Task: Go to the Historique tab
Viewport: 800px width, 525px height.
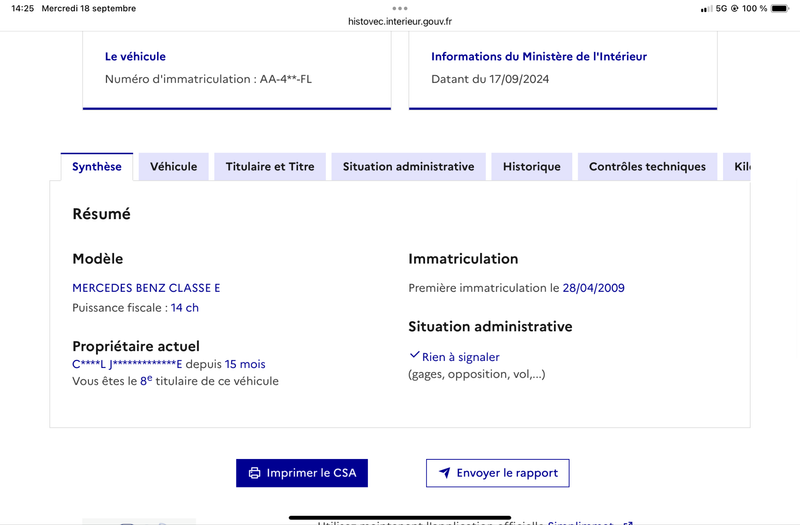Action: tap(532, 167)
